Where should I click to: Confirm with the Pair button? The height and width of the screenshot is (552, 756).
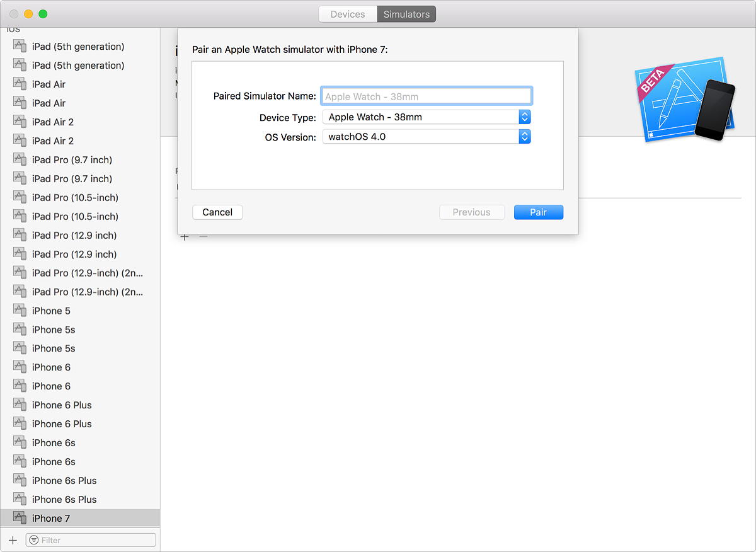(x=539, y=212)
